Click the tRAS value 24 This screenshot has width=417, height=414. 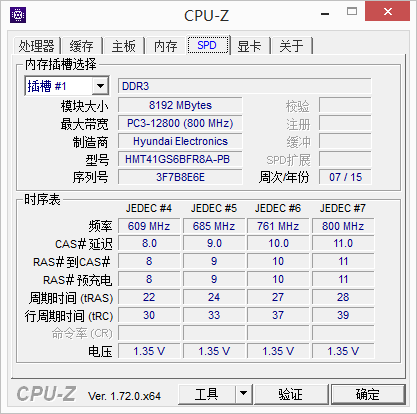[214, 297]
